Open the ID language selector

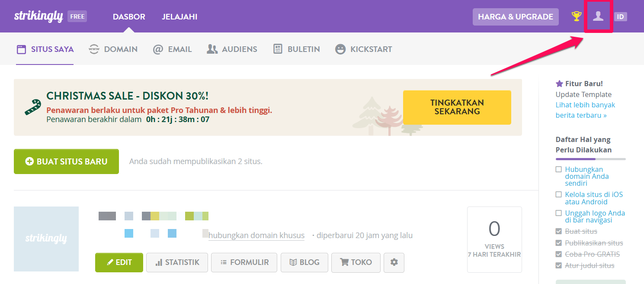click(x=621, y=16)
